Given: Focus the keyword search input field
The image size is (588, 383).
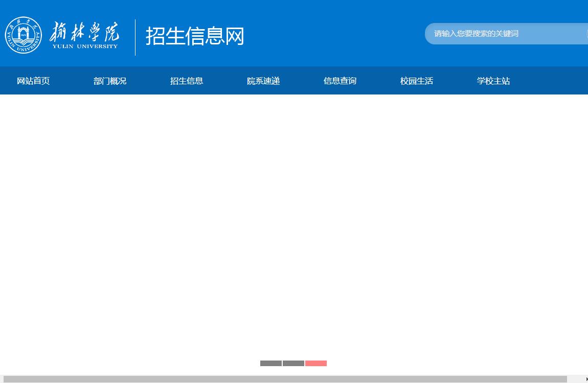Looking at the screenshot, I should 506,34.
